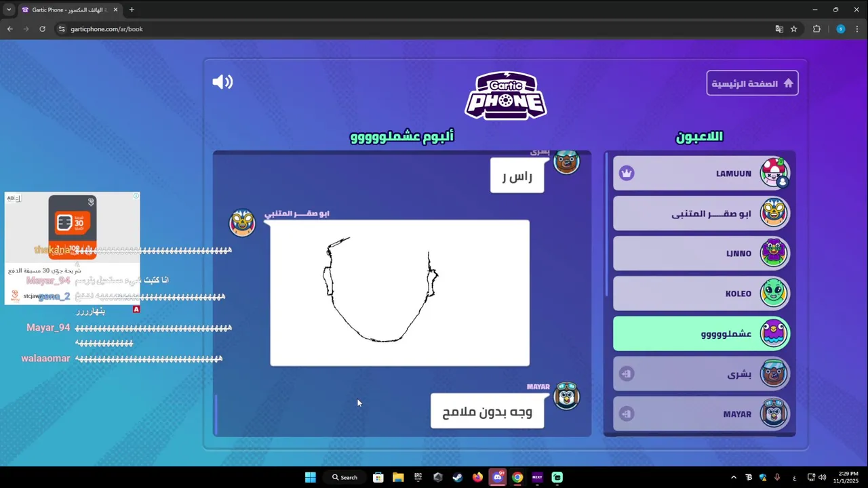This screenshot has width=868, height=488.
Task: Click بشرى's avatar at album top
Action: pos(566,162)
